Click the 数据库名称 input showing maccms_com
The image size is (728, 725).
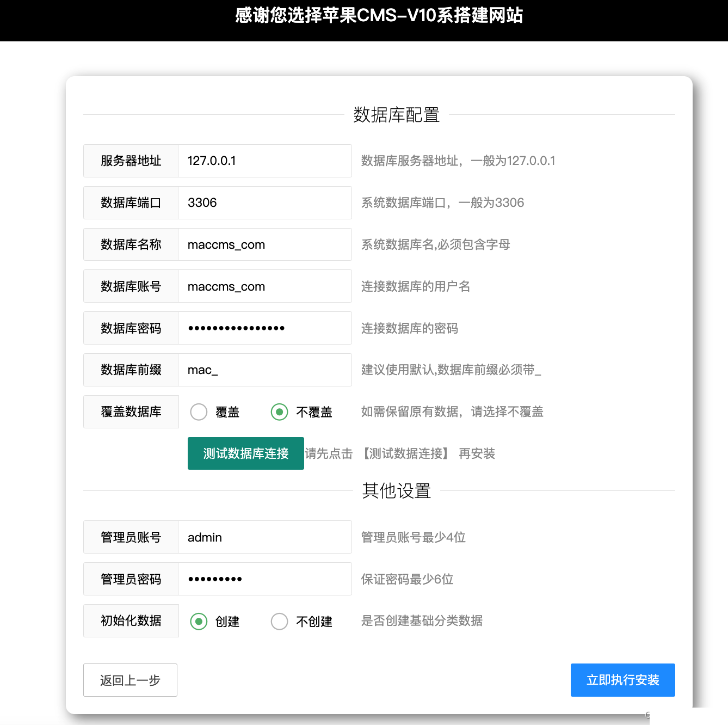[265, 244]
